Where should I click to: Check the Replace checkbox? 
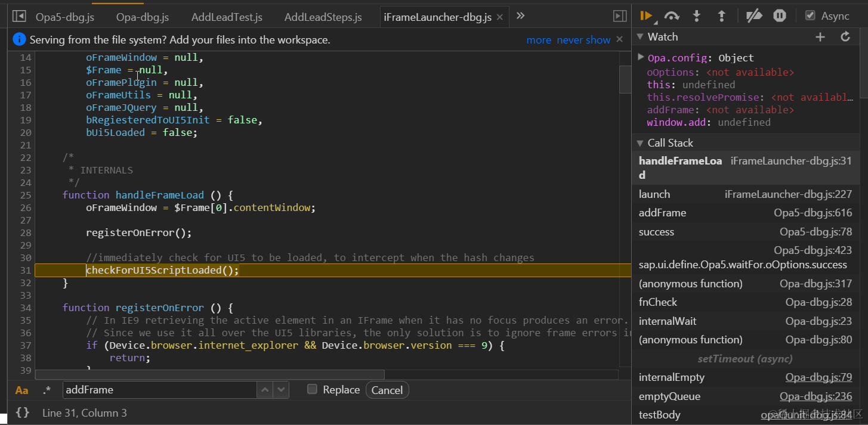pos(312,389)
